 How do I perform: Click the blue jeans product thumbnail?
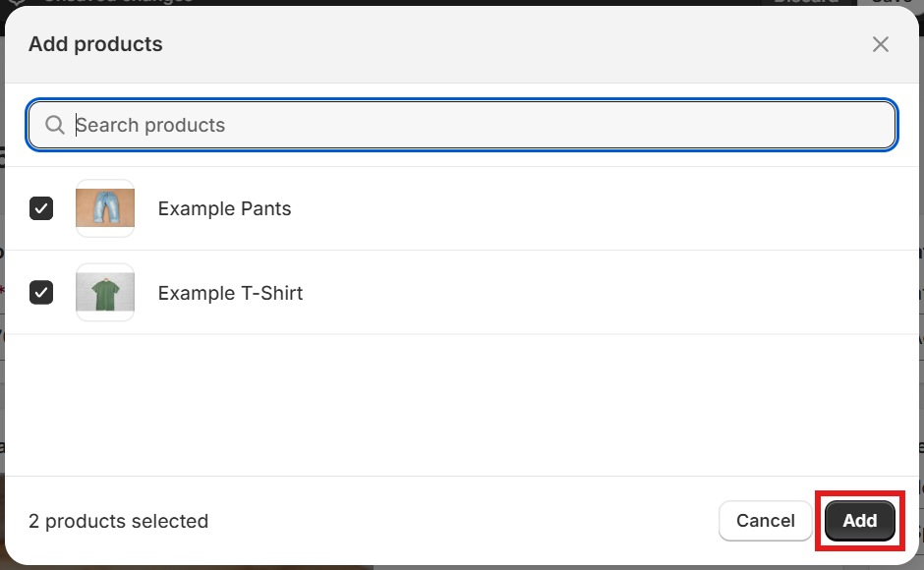tap(105, 208)
